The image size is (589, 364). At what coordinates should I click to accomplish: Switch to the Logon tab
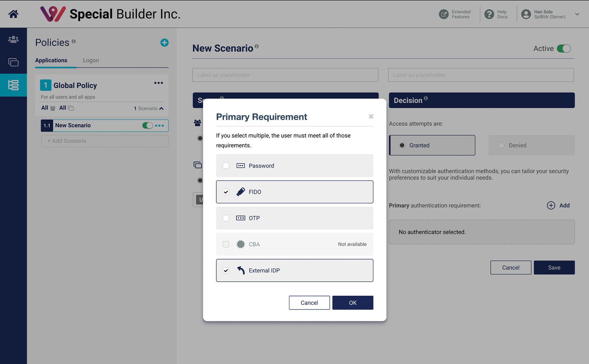click(x=91, y=60)
